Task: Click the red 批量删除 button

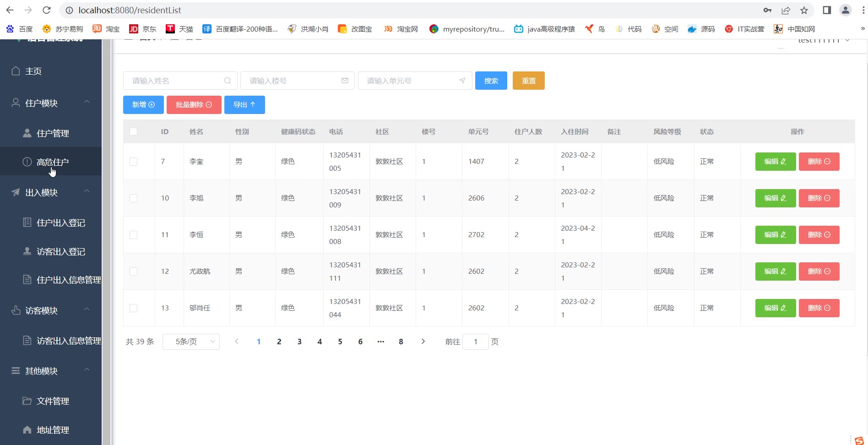Action: (x=194, y=105)
